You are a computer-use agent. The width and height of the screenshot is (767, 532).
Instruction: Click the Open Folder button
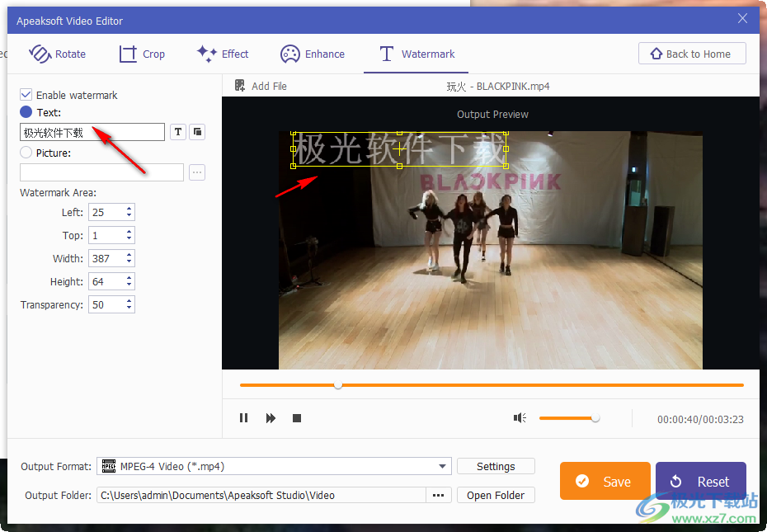click(496, 495)
